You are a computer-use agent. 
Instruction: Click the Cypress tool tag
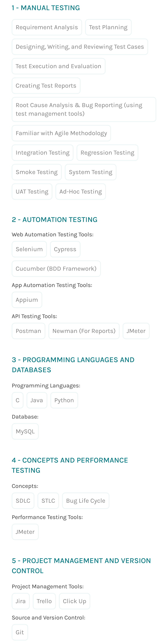65,249
